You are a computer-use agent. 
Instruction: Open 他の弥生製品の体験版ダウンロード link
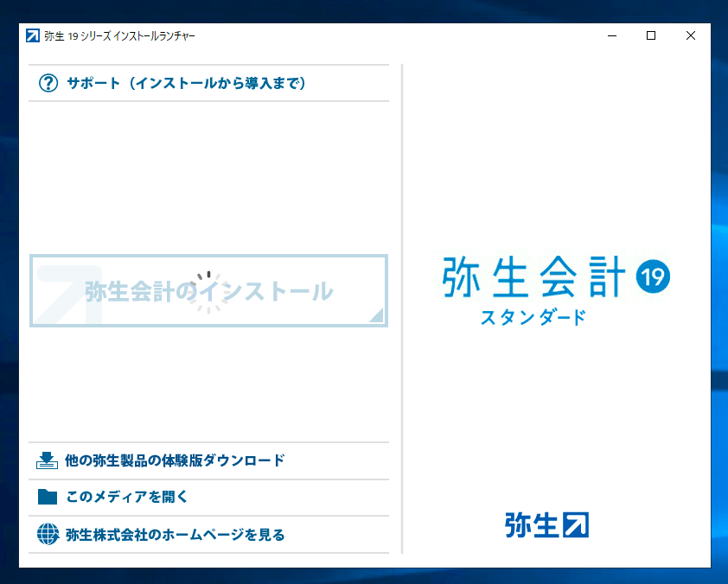(175, 460)
